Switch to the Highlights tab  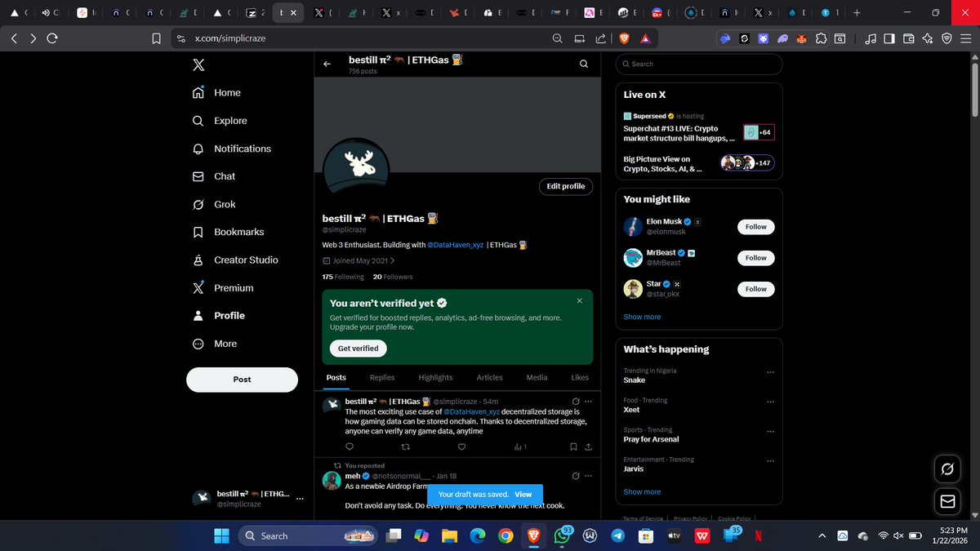(435, 377)
